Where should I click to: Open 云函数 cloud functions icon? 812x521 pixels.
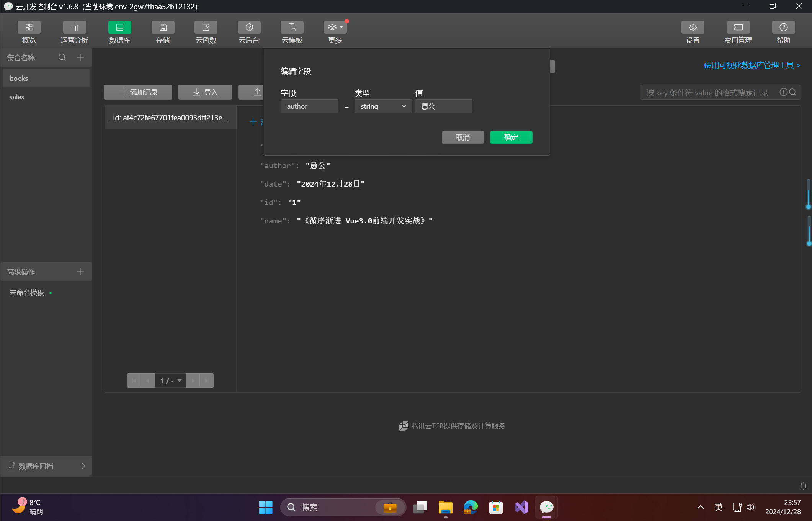pyautogui.click(x=206, y=28)
